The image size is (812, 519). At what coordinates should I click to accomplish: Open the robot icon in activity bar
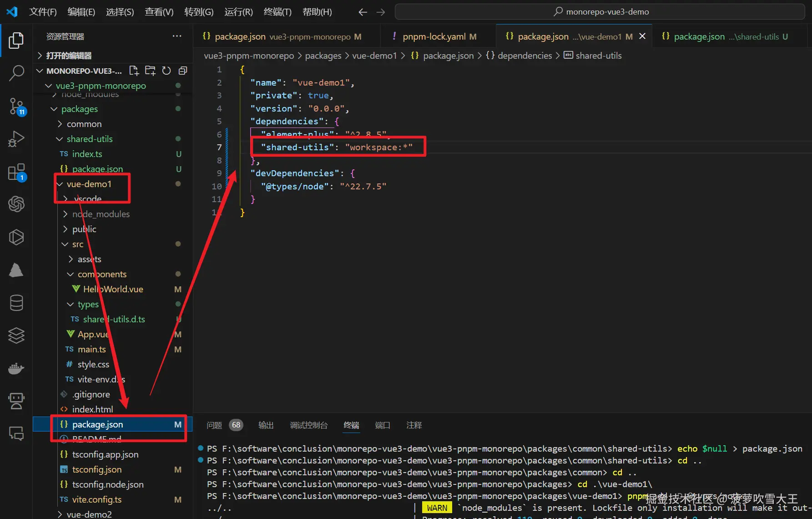(x=16, y=401)
